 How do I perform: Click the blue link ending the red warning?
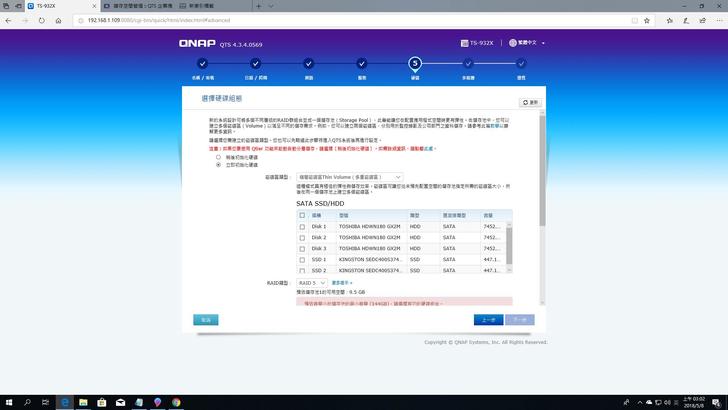(x=428, y=149)
